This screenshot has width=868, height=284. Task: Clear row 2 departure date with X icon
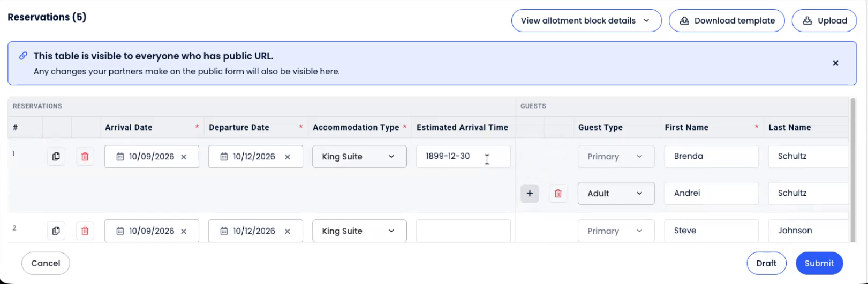(x=288, y=231)
